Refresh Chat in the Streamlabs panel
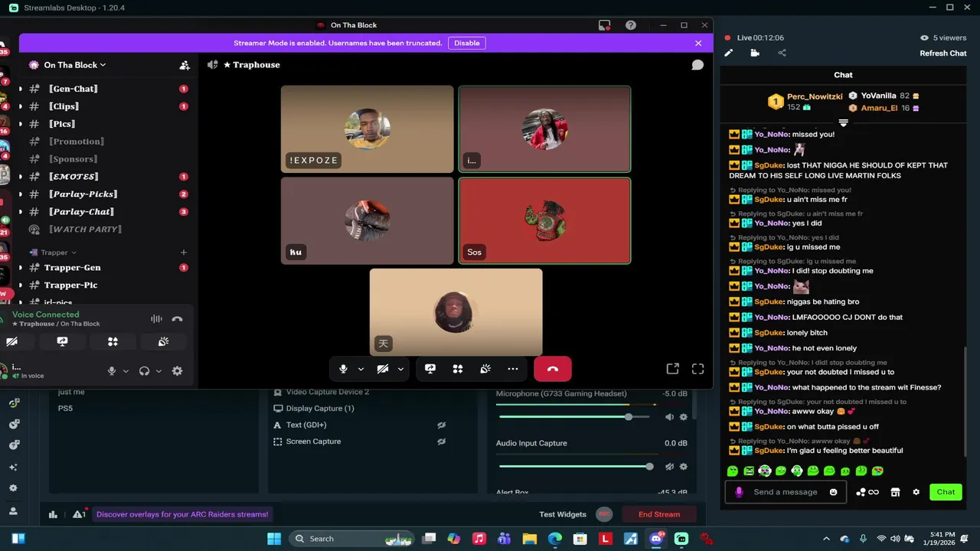 click(x=943, y=54)
